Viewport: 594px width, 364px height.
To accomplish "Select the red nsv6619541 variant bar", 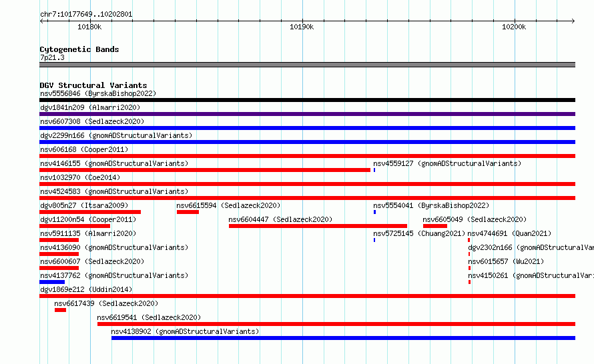I will [x=336, y=324].
